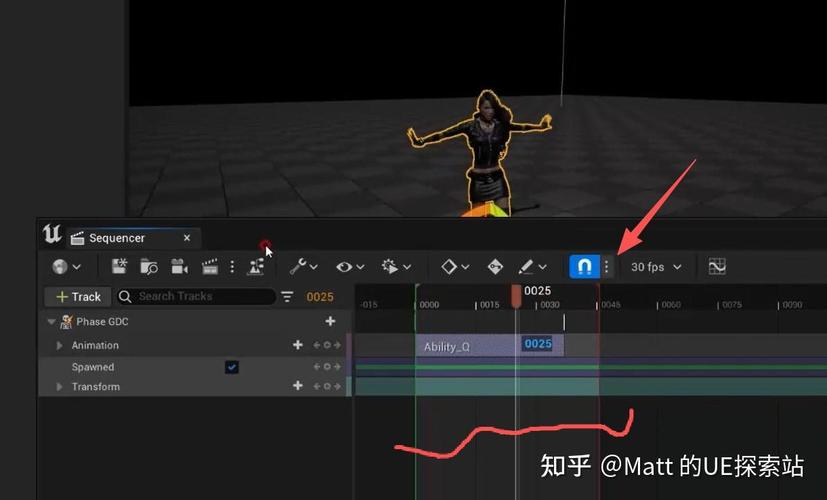827x500 pixels.
Task: Open snapping options three-dot menu
Action: (x=607, y=266)
